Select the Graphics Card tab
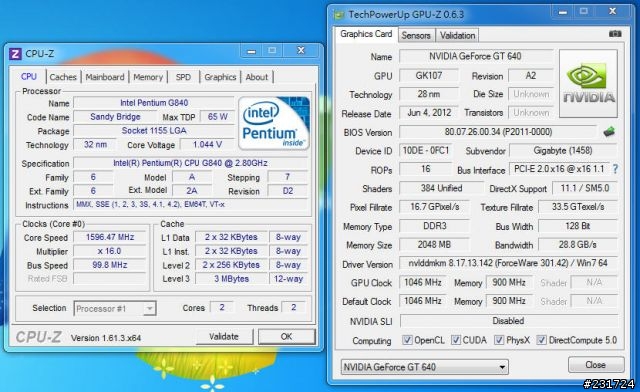The image size is (640, 392). click(366, 34)
